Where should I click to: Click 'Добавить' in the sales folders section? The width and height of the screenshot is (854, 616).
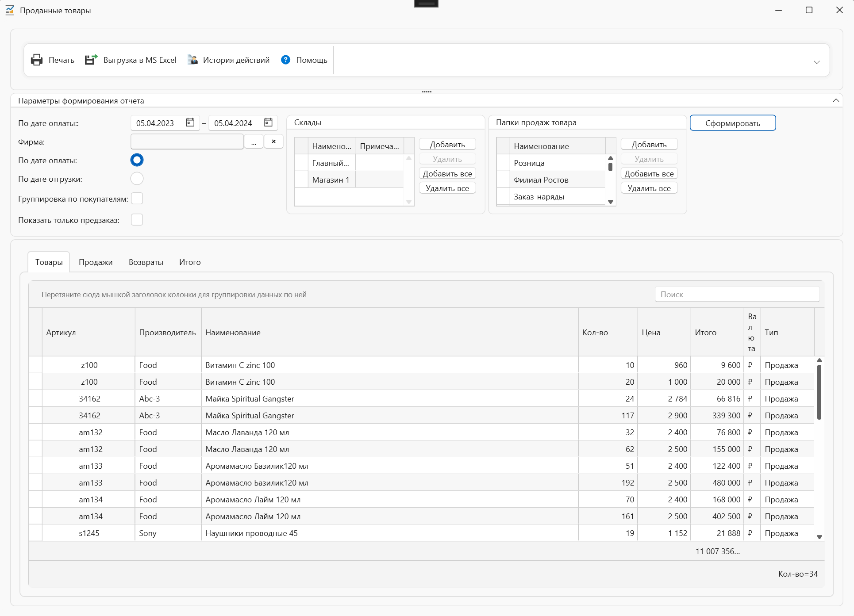pos(649,144)
